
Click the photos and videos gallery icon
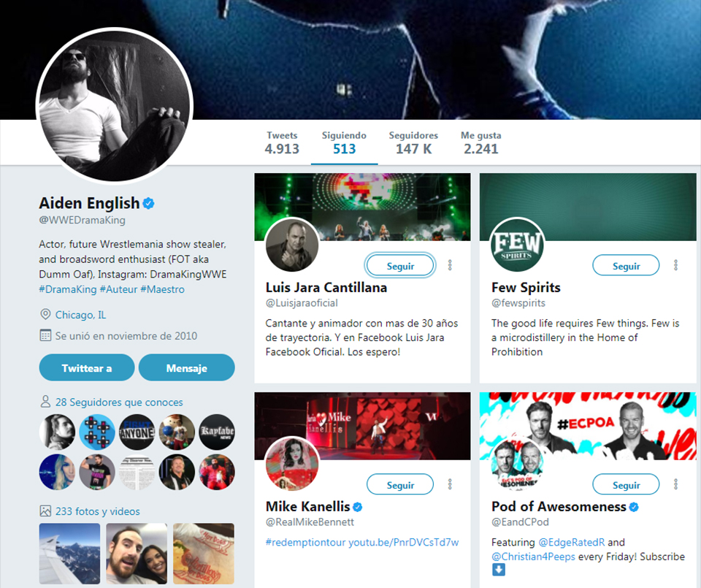tap(45, 511)
